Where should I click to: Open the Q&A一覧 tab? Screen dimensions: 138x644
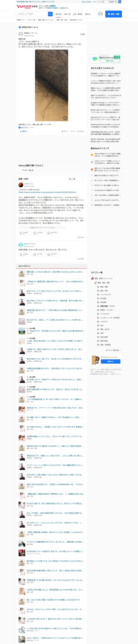point(67,14)
